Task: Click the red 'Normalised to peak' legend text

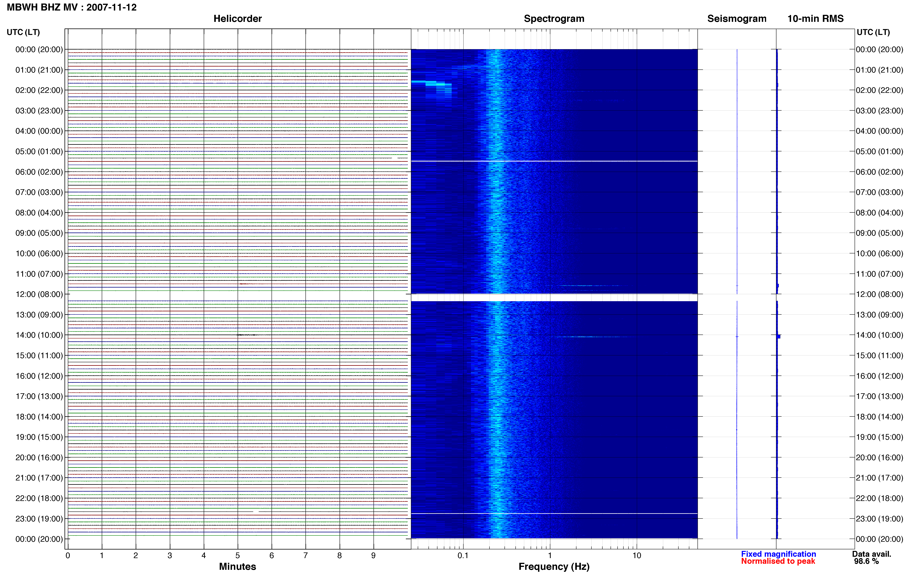Action: (778, 561)
